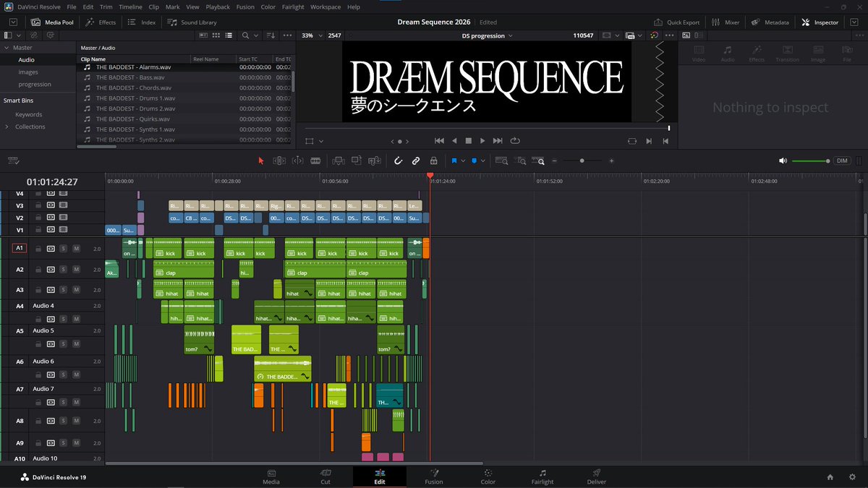Lock video track V3

[x=38, y=205]
